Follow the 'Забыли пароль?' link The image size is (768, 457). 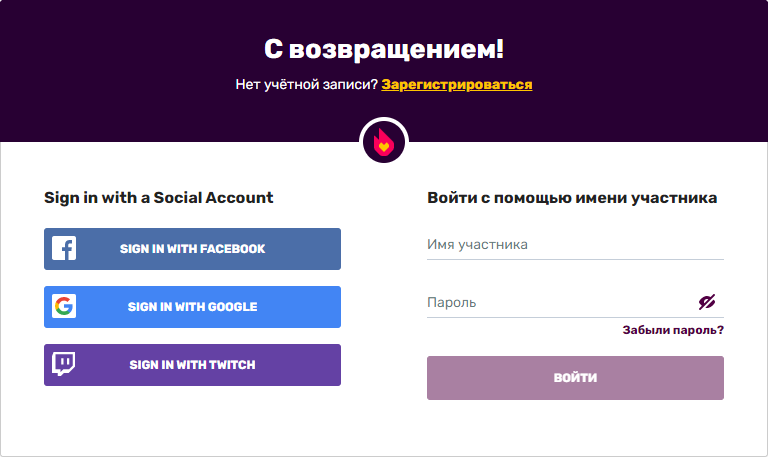point(673,330)
